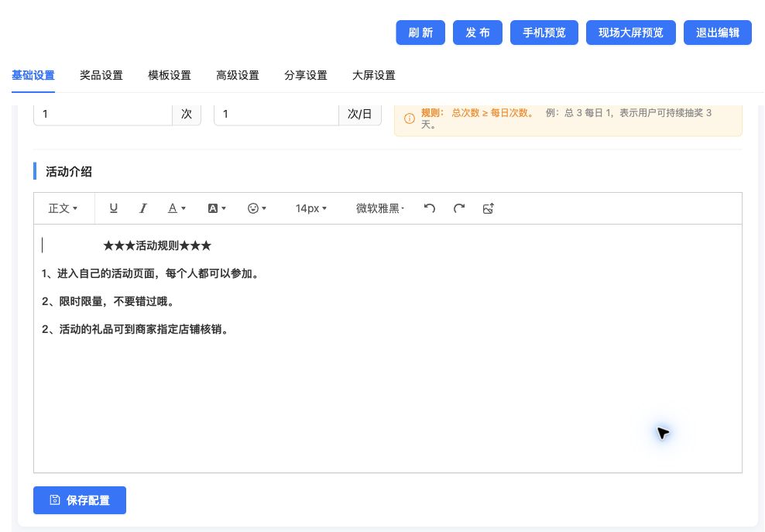This screenshot has height=532, width=765.
Task: Click the 发布 button
Action: [x=478, y=33]
